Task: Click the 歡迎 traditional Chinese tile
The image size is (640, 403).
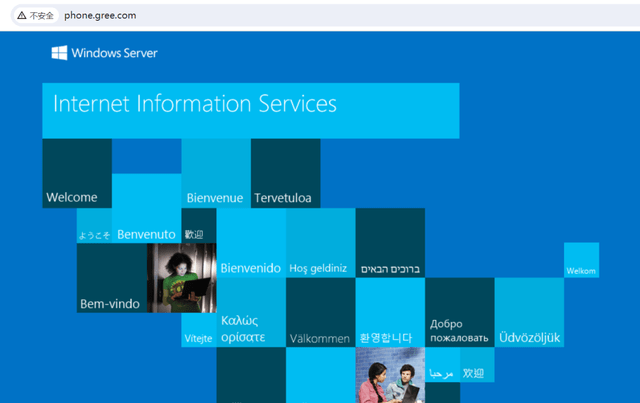Action: [x=199, y=225]
